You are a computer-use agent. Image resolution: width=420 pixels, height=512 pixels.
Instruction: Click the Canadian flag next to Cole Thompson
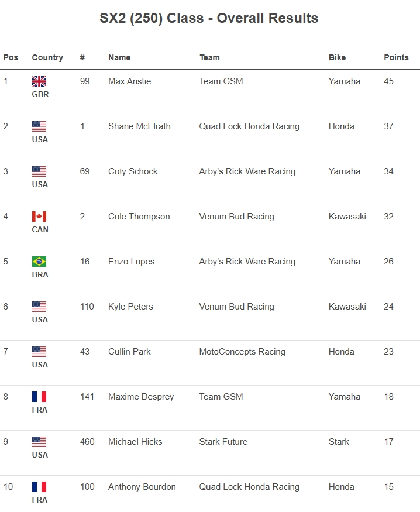coord(39,217)
